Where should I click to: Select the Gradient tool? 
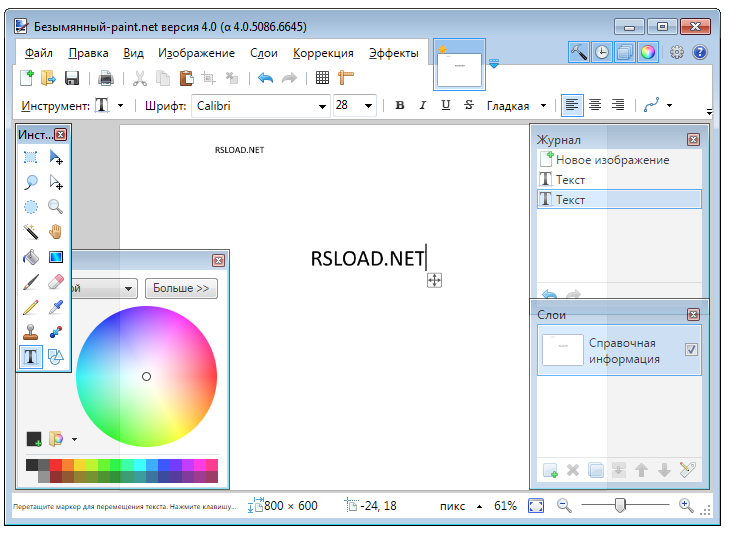(x=56, y=257)
